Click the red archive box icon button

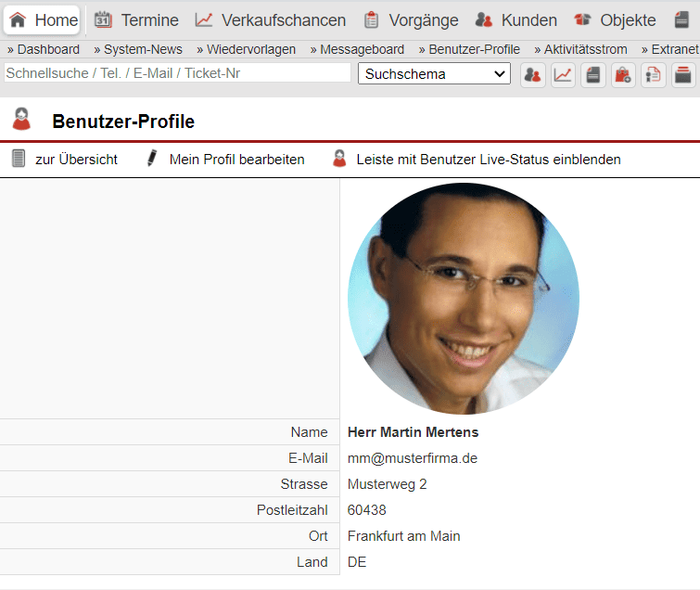pyautogui.click(x=683, y=75)
